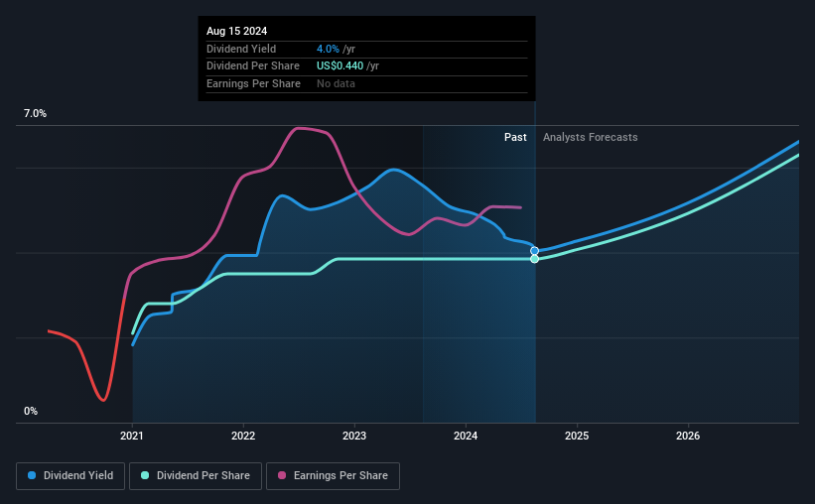This screenshot has width=815, height=504.
Task: Click the Analysts Forecasts label
Action: click(591, 137)
